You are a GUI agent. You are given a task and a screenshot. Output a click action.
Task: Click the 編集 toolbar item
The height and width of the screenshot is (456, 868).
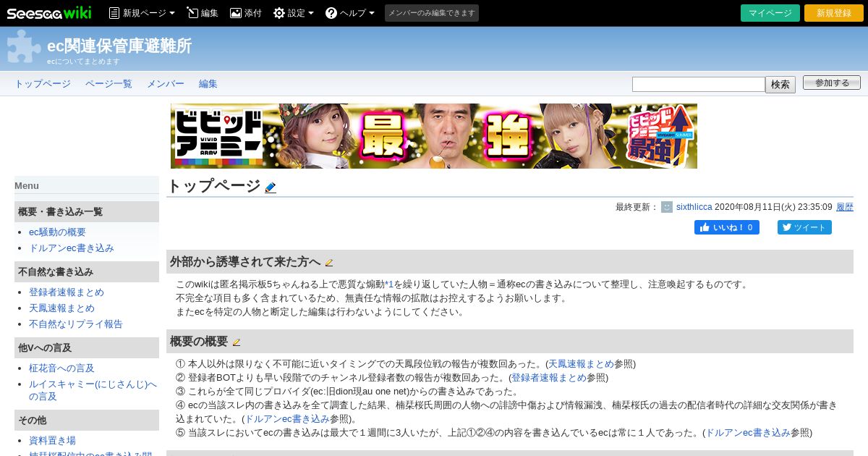(203, 13)
